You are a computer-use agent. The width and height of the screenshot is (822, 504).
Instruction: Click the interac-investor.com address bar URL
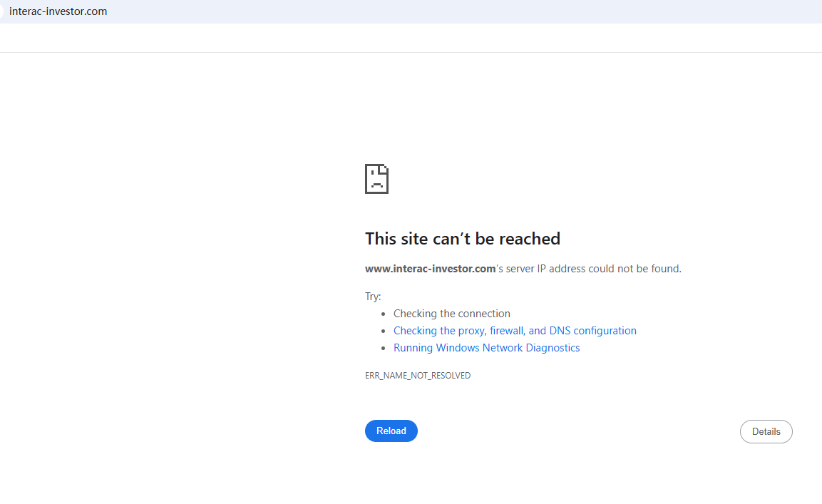pos(58,11)
